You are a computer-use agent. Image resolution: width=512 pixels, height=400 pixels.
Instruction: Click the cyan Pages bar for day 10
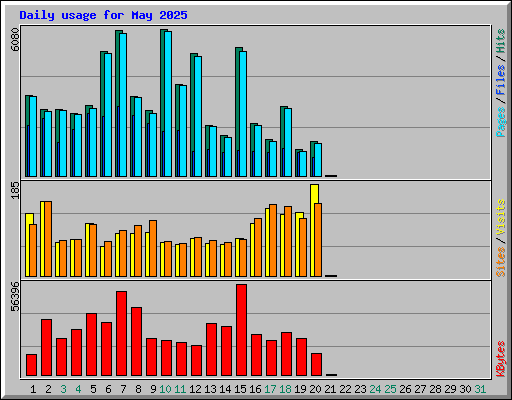coord(168,104)
